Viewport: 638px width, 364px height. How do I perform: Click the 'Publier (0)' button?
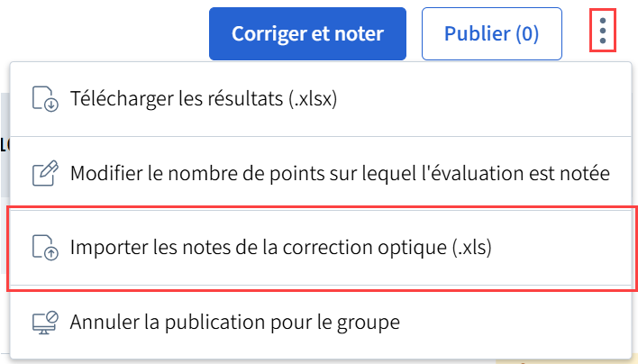pos(491,34)
